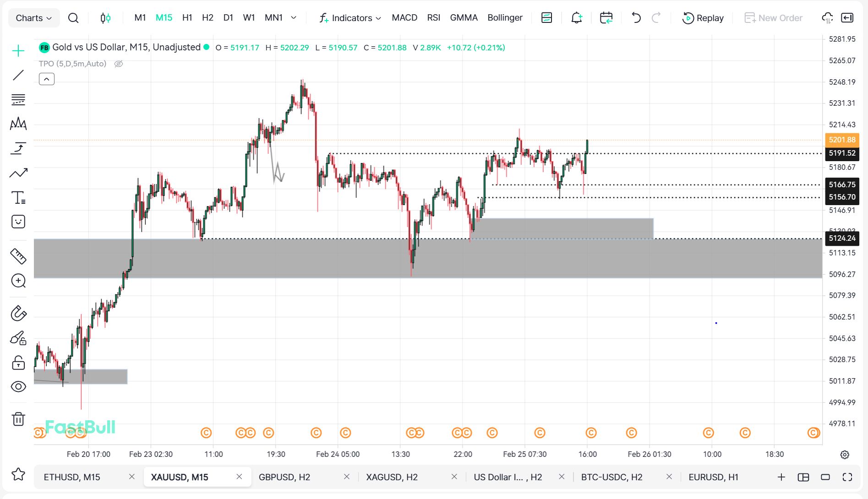Select the ruler measurement tool

point(18,256)
